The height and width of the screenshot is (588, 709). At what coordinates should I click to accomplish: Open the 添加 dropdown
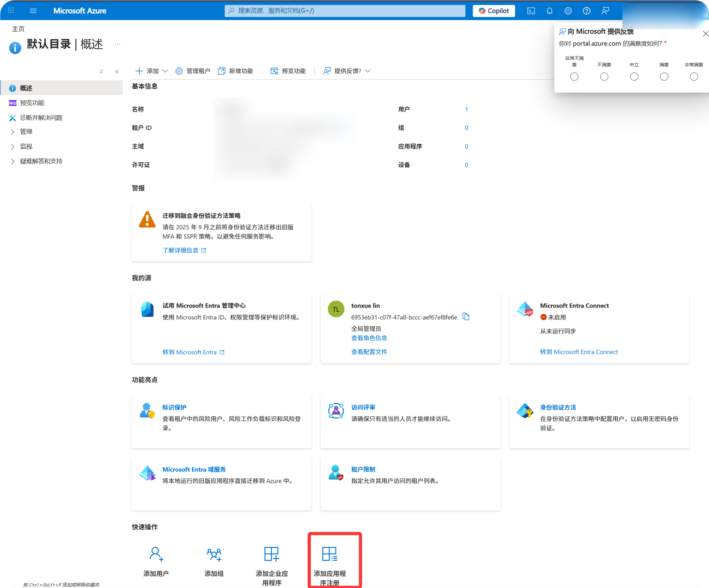(152, 71)
